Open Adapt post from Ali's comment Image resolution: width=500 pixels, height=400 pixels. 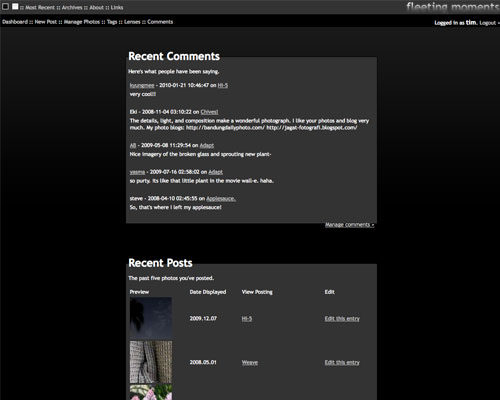207,145
